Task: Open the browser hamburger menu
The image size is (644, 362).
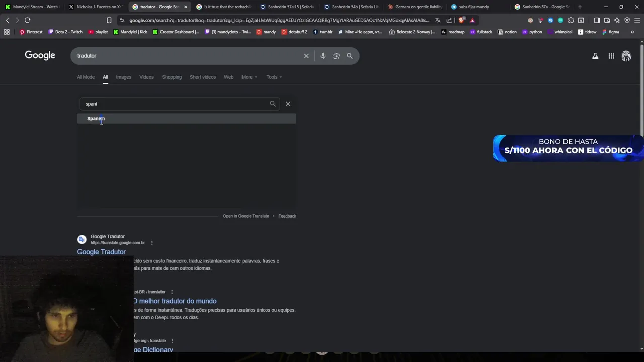Action: 637,20
